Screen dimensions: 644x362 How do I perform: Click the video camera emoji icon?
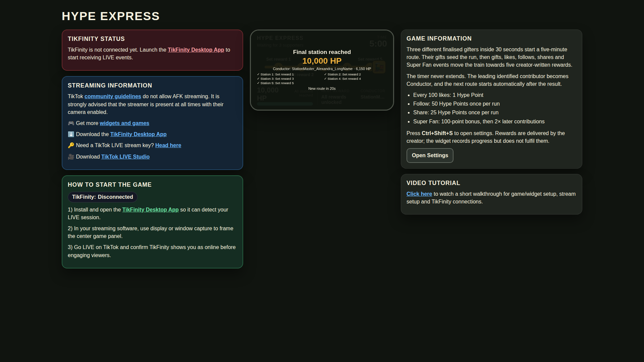pyautogui.click(x=71, y=157)
